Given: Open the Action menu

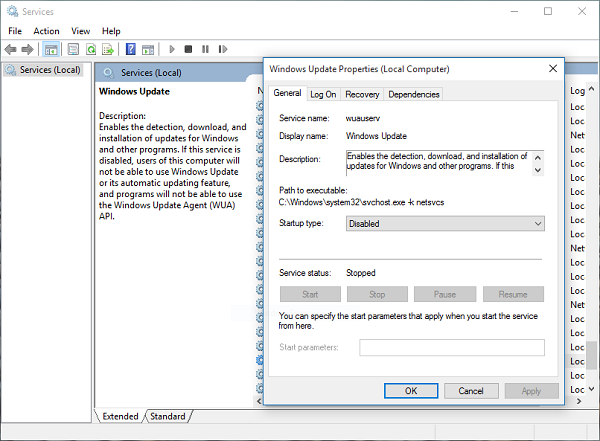Looking at the screenshot, I should pos(46,31).
